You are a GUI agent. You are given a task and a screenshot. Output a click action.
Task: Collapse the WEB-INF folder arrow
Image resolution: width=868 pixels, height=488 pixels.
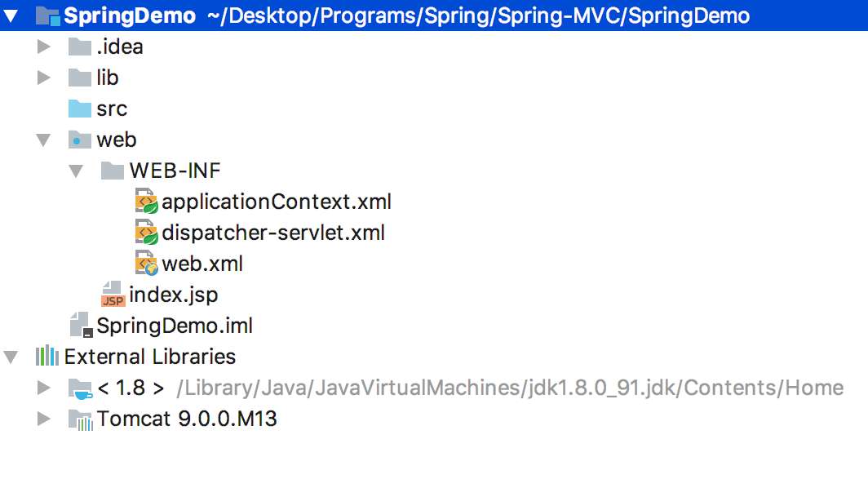click(76, 171)
